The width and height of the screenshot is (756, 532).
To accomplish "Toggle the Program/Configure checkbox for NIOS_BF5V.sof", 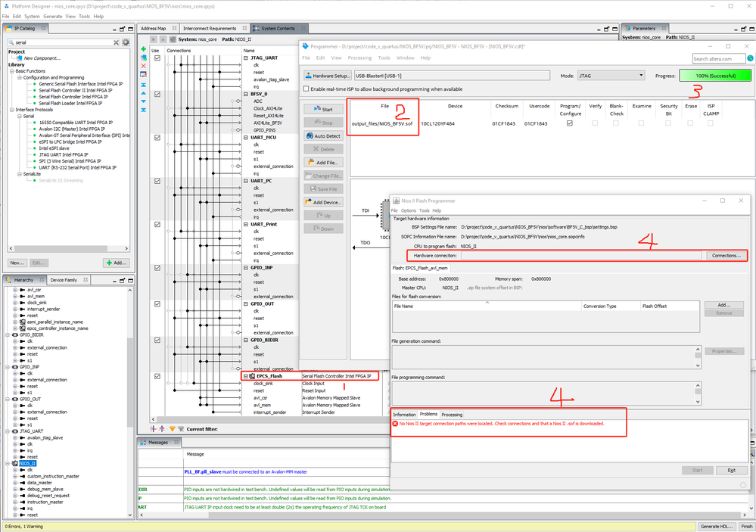I will coord(569,123).
